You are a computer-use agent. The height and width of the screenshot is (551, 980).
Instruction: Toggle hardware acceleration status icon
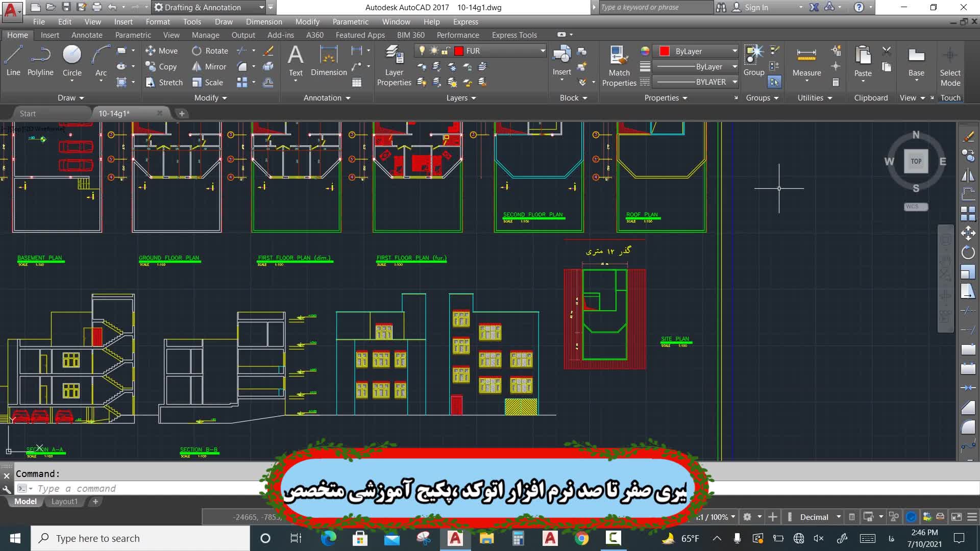point(911,517)
